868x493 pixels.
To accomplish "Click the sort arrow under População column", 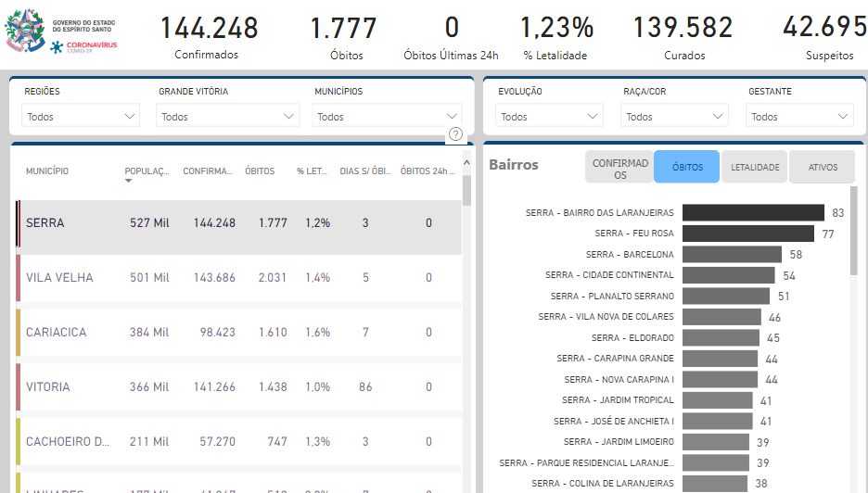I will [128, 181].
